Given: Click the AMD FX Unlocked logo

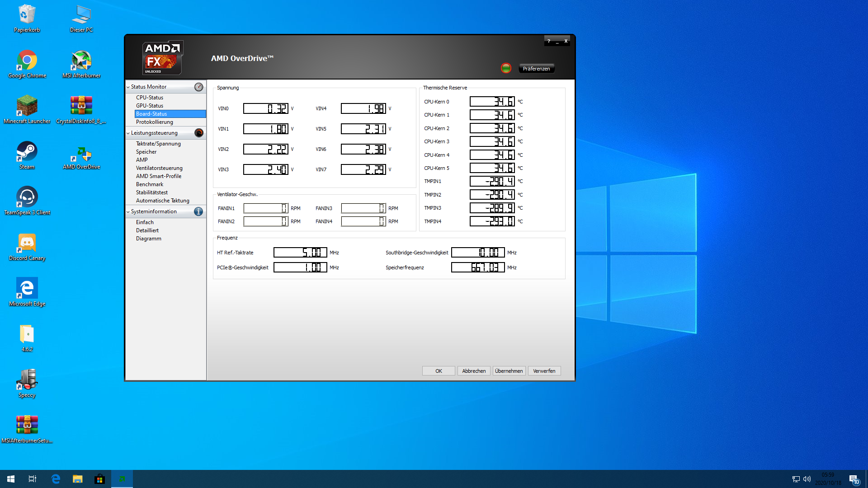Looking at the screenshot, I should (x=162, y=58).
